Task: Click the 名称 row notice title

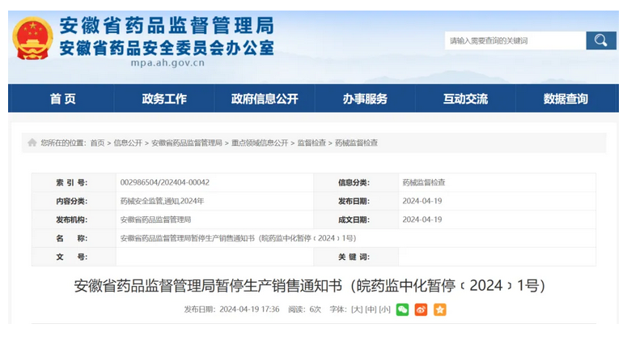Action: point(238,238)
